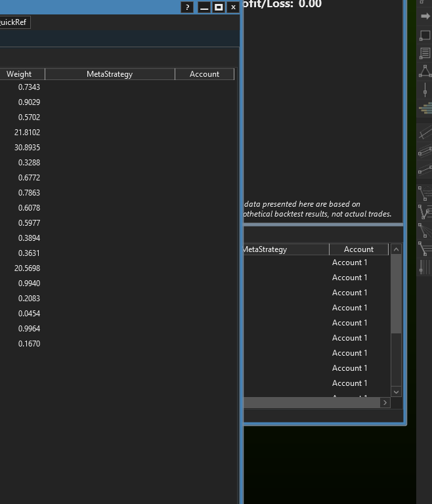The height and width of the screenshot is (504, 432).
Task: Select the triangle drawing tool
Action: coord(425,71)
